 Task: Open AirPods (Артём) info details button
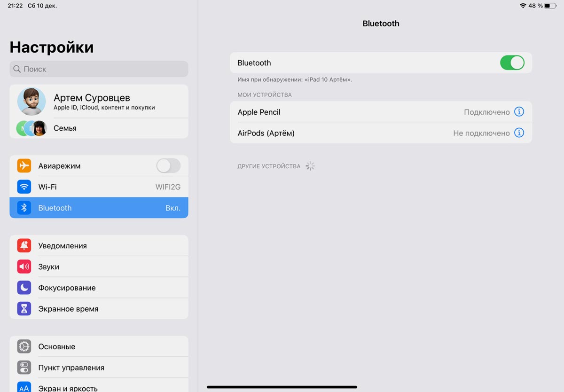click(519, 133)
